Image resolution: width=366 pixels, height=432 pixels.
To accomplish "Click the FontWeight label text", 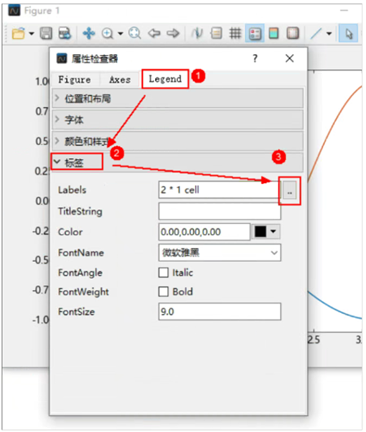I will tap(83, 292).
